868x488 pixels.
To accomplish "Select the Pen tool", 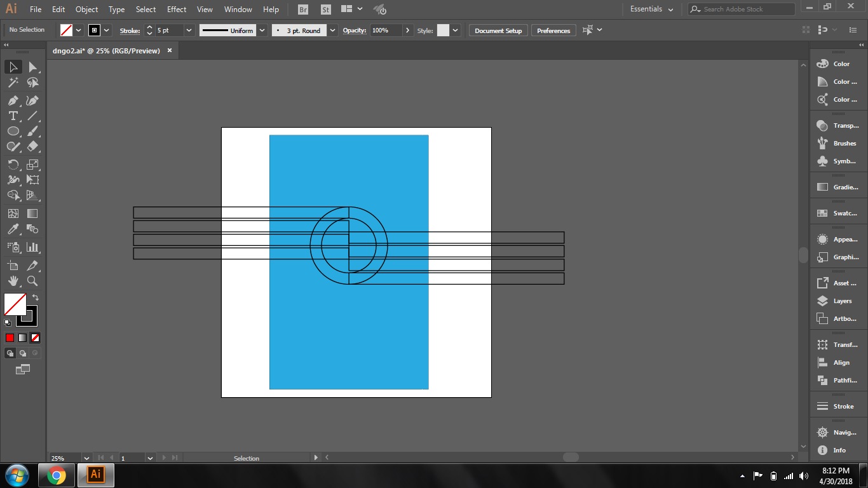I will (x=13, y=100).
